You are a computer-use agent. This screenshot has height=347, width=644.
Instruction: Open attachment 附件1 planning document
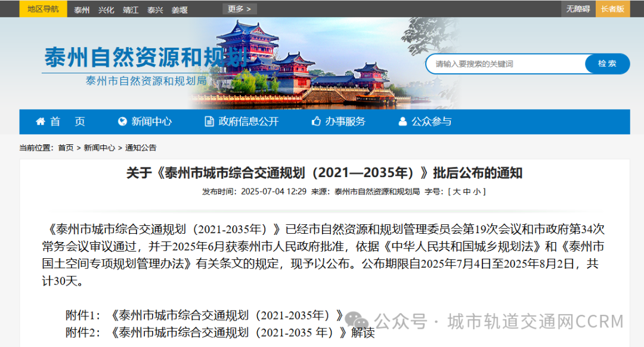[x=227, y=315]
